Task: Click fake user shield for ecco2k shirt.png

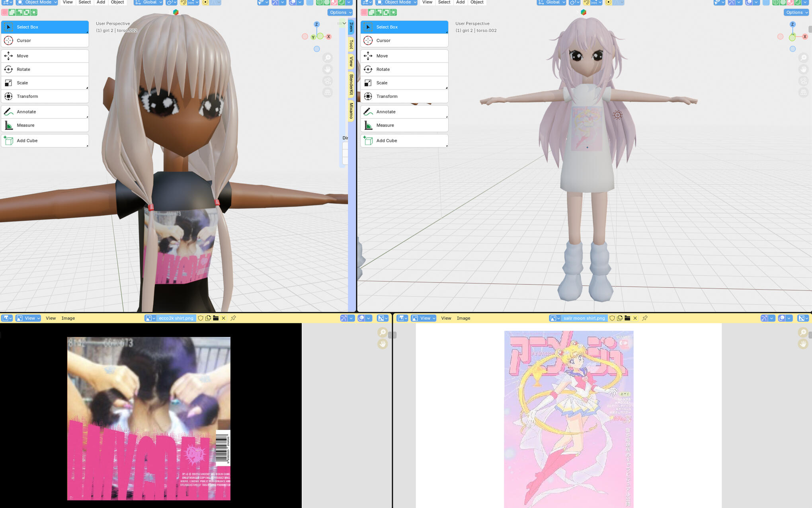Action: pyautogui.click(x=201, y=318)
